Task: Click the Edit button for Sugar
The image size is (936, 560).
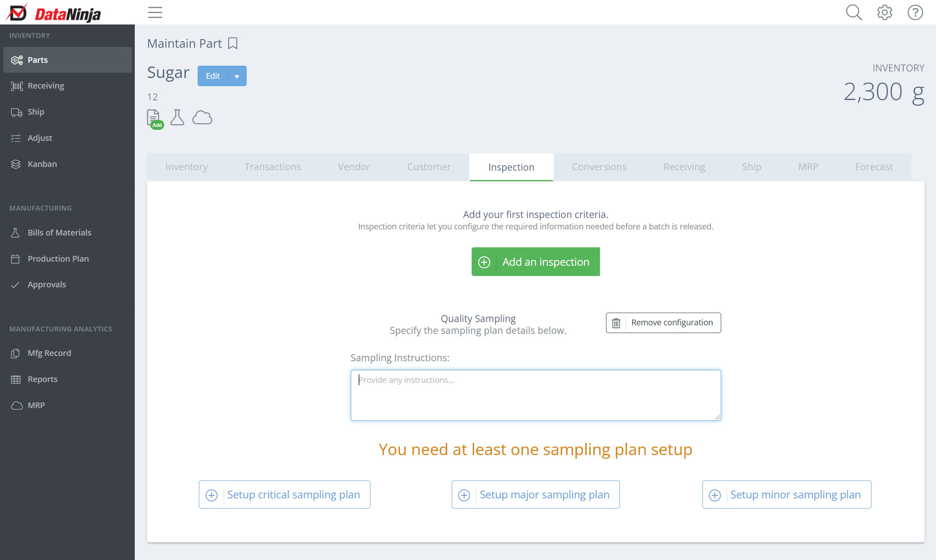Action: 212,76
